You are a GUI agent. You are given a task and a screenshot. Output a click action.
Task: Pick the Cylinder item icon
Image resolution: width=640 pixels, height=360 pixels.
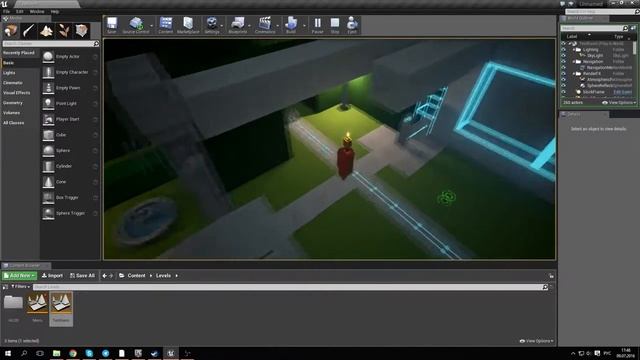48,166
